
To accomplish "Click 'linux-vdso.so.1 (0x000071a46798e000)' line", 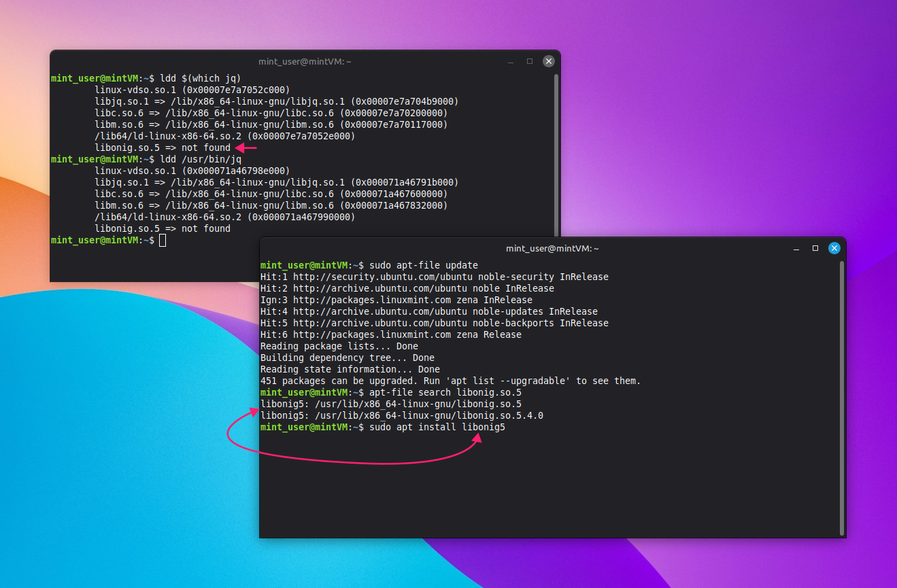I will (x=192, y=171).
